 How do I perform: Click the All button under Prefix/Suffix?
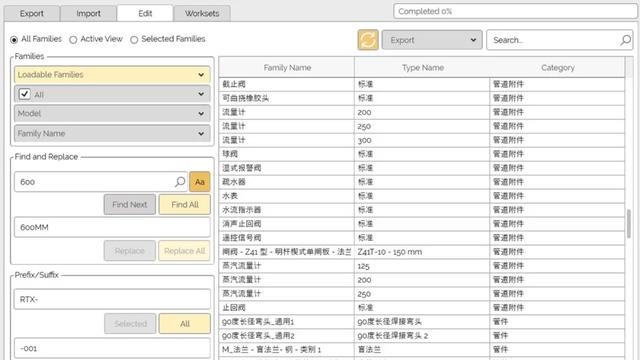(185, 324)
